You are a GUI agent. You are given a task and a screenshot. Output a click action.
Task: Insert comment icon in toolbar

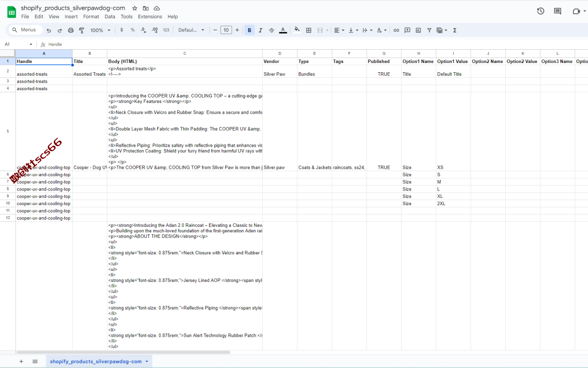click(x=407, y=30)
